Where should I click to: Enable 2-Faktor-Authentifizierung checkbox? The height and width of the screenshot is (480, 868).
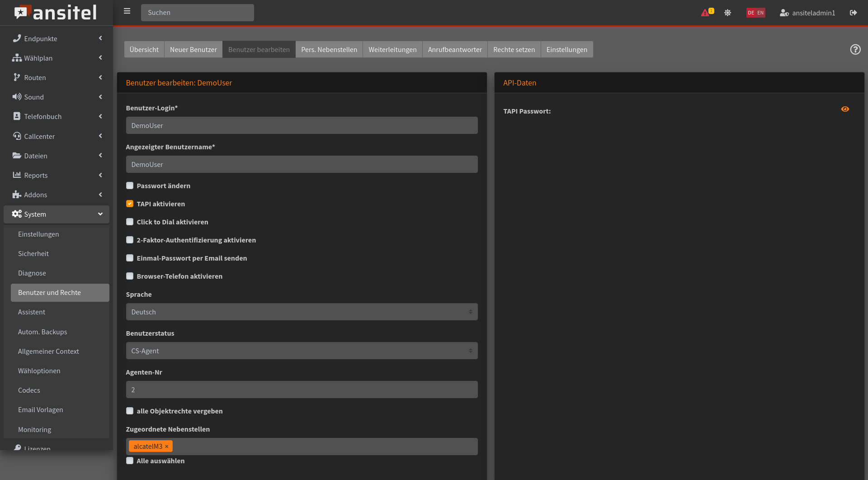click(x=130, y=240)
